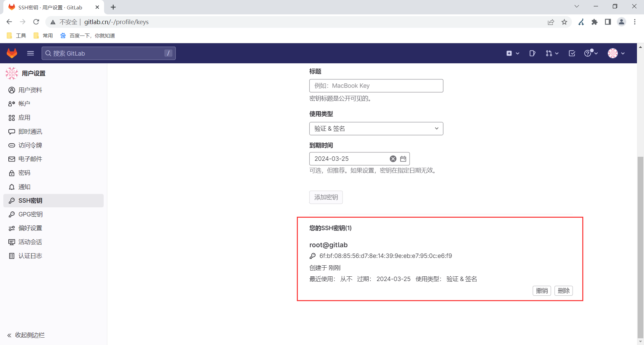Bookmark this page with the star
This screenshot has width=644, height=345.
point(565,22)
